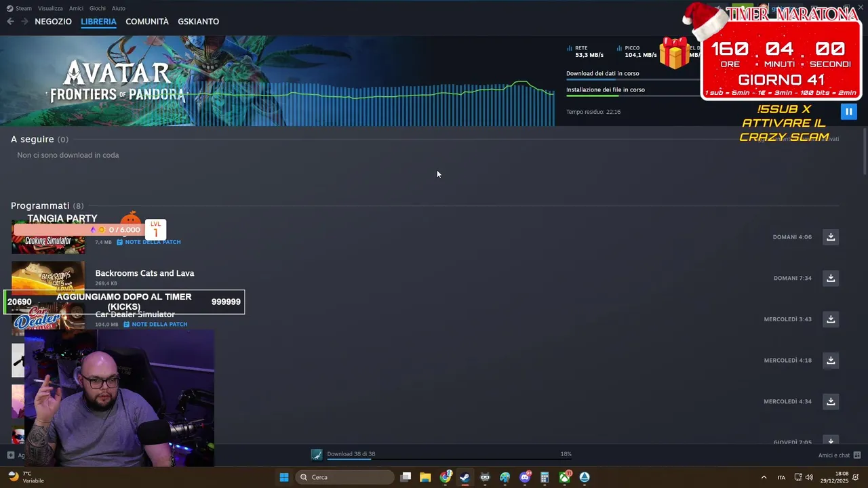Viewport: 868px width, 488px height.
Task: Switch to the NEGOZIO tab
Action: point(53,21)
